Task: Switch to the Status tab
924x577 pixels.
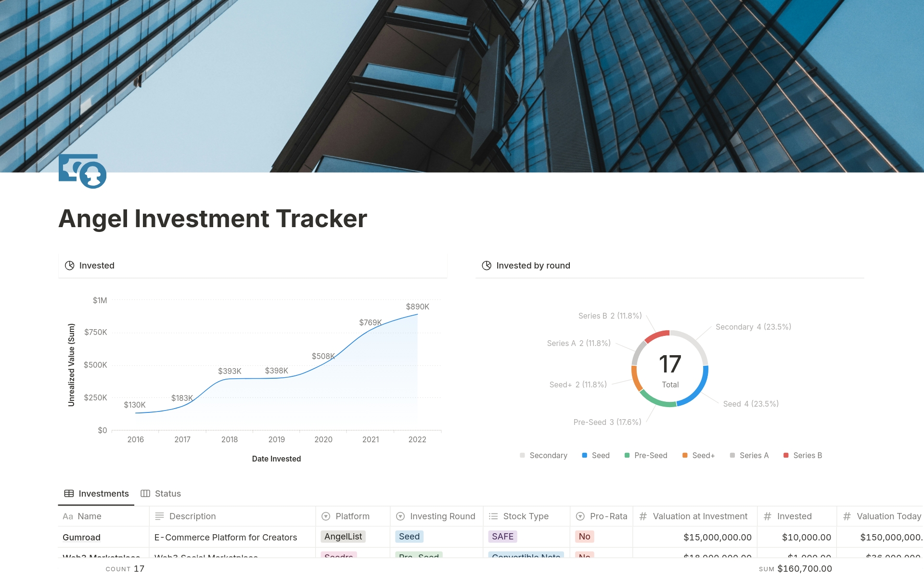Action: [168, 493]
